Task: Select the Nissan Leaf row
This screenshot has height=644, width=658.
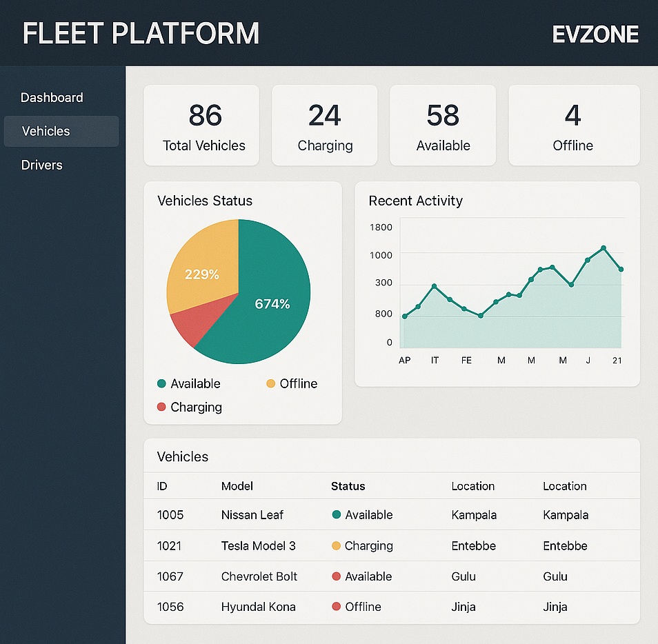Action: (x=252, y=515)
